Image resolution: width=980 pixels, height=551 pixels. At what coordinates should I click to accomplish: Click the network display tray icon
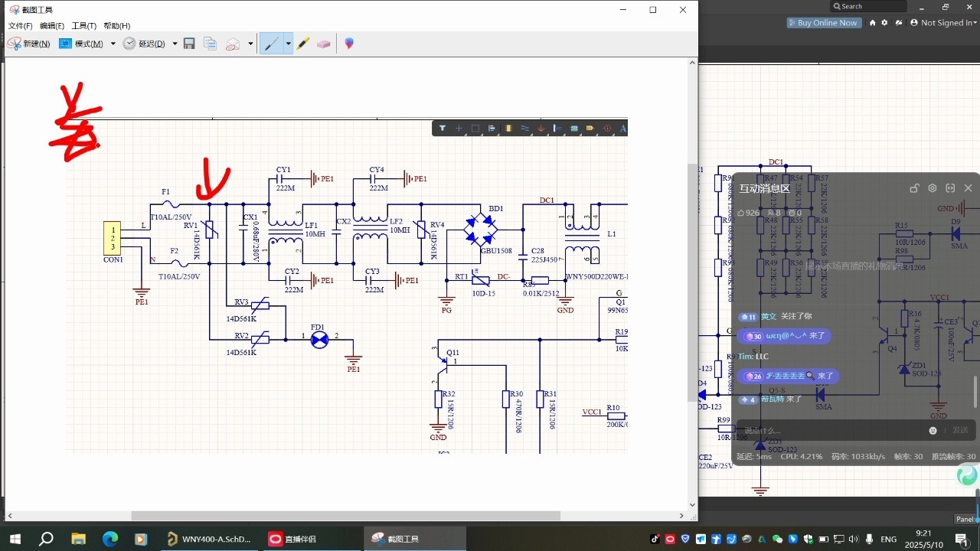click(x=839, y=539)
